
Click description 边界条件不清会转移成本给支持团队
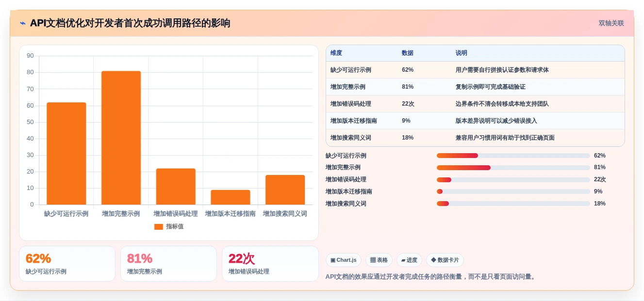[502, 104]
